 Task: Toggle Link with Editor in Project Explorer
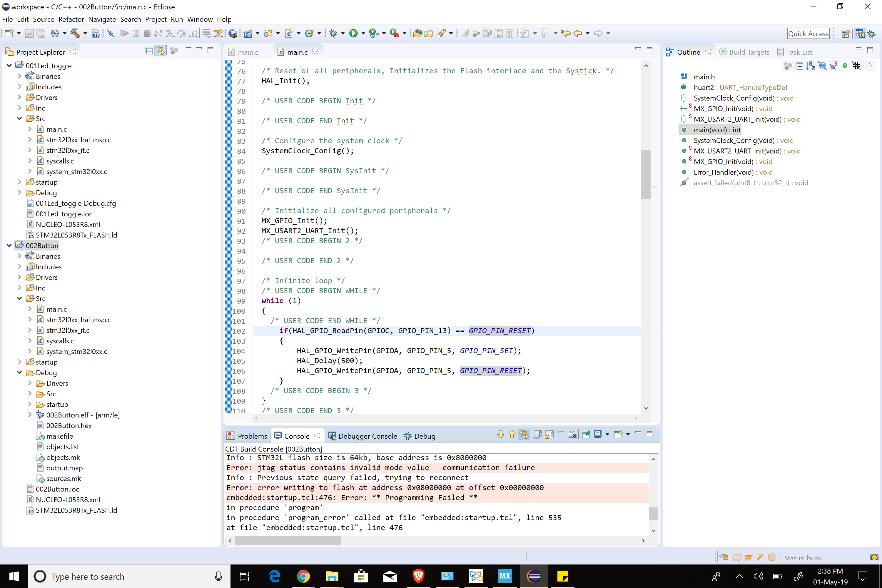click(161, 51)
